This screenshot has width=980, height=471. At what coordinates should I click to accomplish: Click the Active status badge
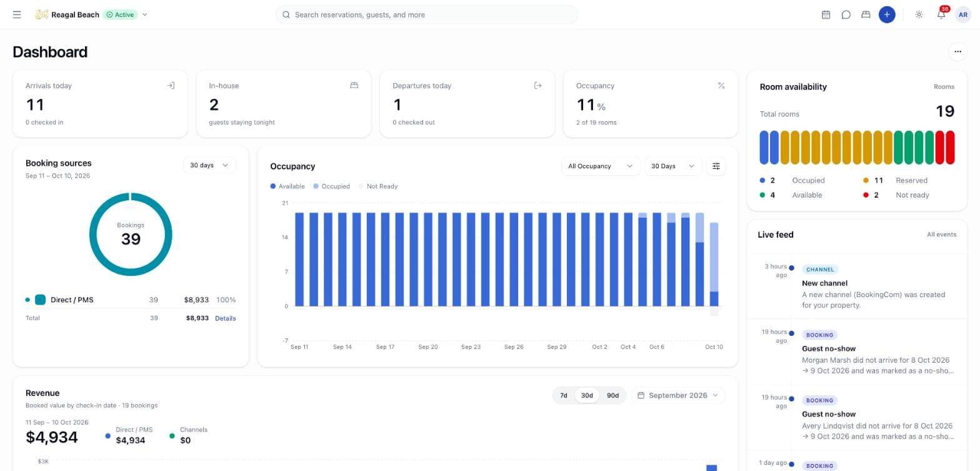click(121, 14)
